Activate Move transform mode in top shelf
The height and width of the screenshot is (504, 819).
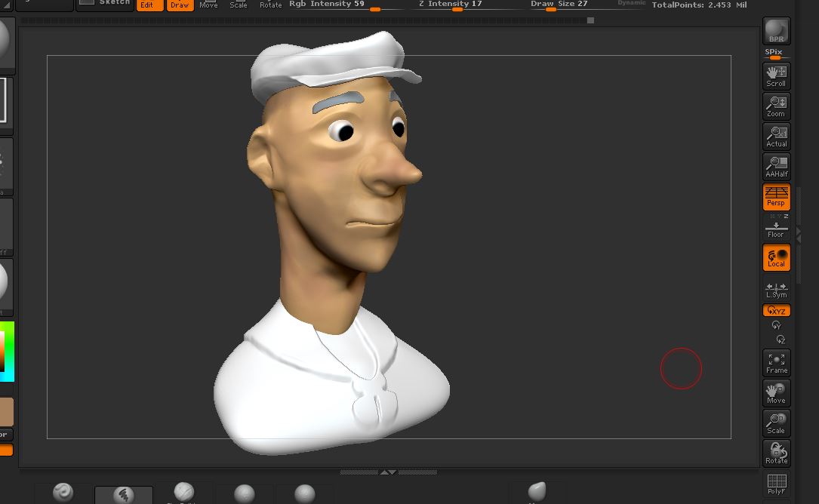(x=208, y=5)
